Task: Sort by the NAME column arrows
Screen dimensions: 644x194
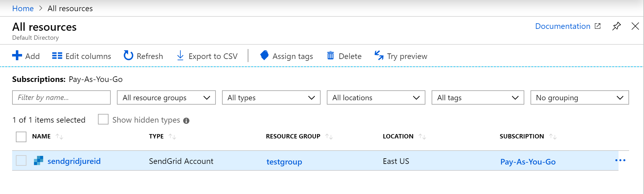Action: tap(59, 137)
